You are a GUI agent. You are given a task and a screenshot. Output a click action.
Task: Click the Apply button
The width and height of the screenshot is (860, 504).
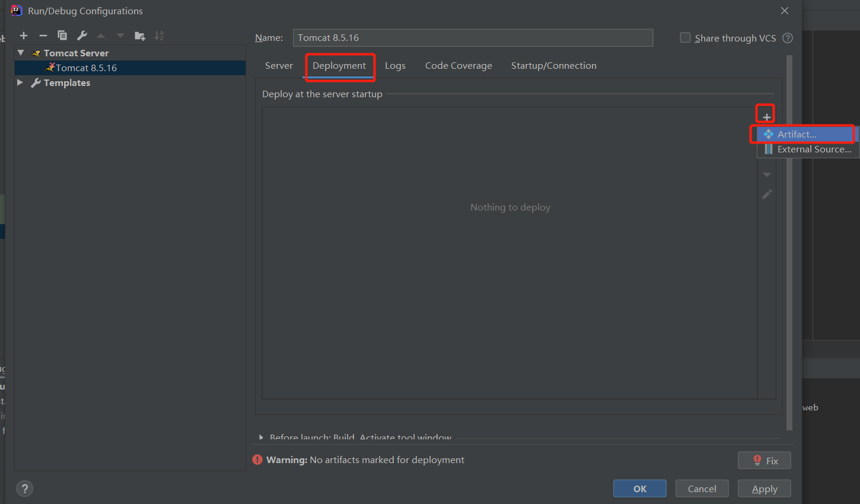tap(765, 489)
